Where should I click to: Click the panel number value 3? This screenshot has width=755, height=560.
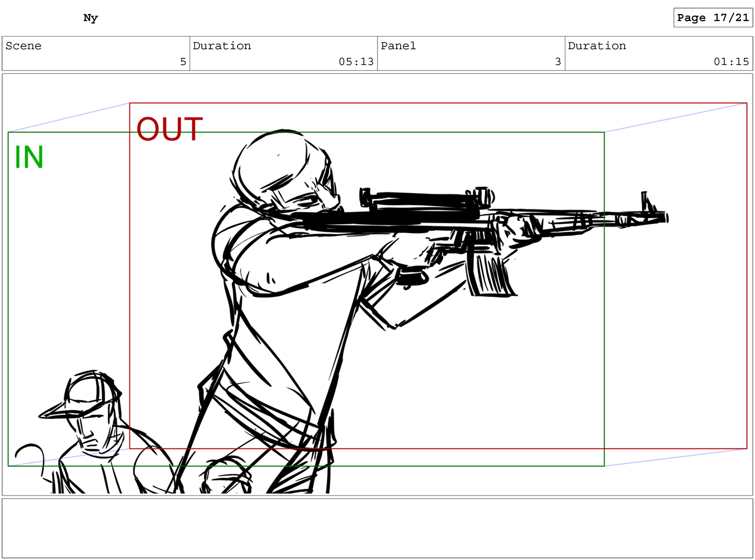(558, 61)
